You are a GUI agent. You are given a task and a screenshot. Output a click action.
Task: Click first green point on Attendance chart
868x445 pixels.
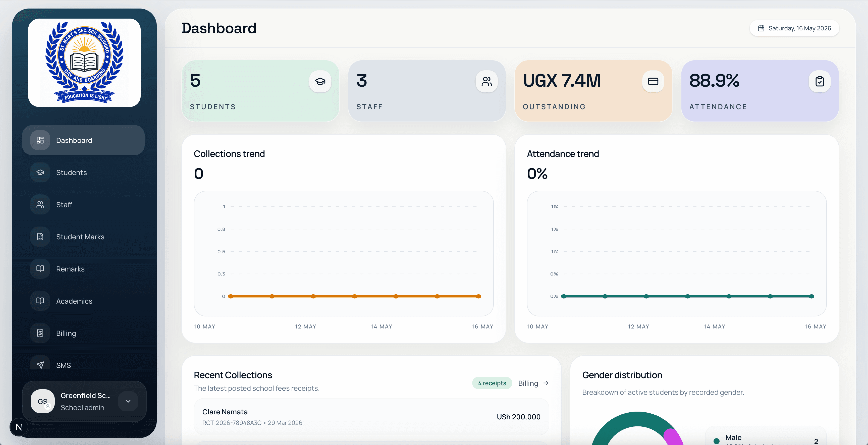563,296
